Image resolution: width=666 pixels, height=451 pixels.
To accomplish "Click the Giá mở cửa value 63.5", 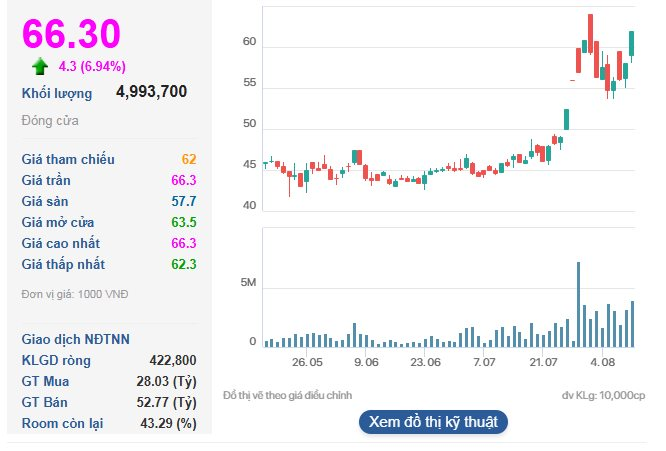I will click(x=182, y=222).
